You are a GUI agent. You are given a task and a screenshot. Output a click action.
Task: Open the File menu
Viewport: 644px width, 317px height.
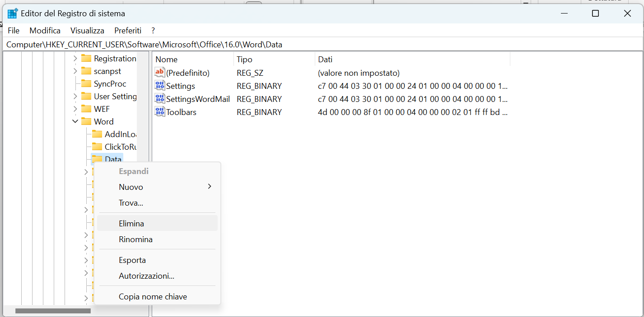click(14, 30)
